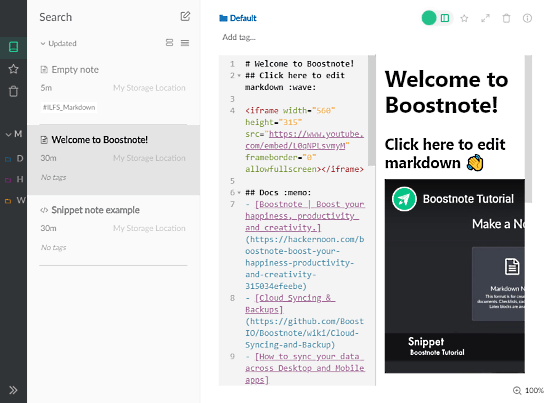Move the current note to trash
The image size is (550, 403).
[507, 18]
